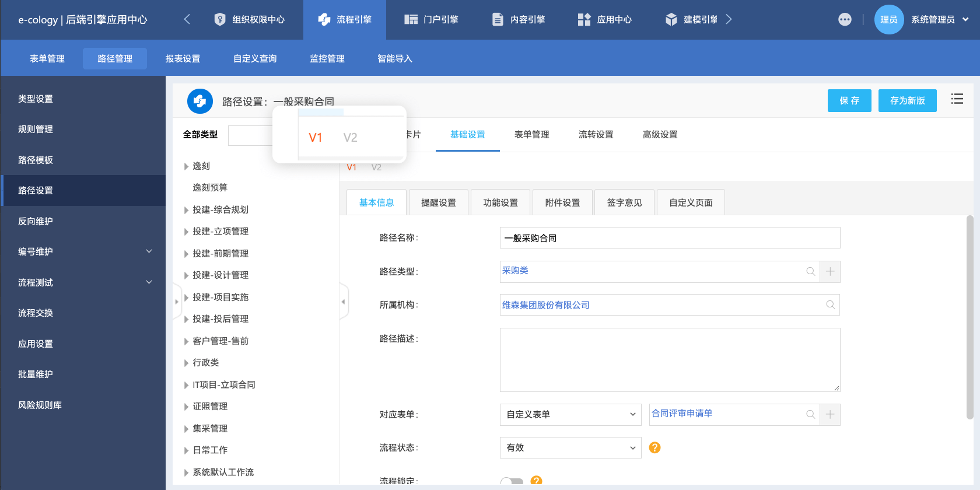Switch to 智能导入 top tab
Viewport: 980px width, 490px height.
coord(395,58)
